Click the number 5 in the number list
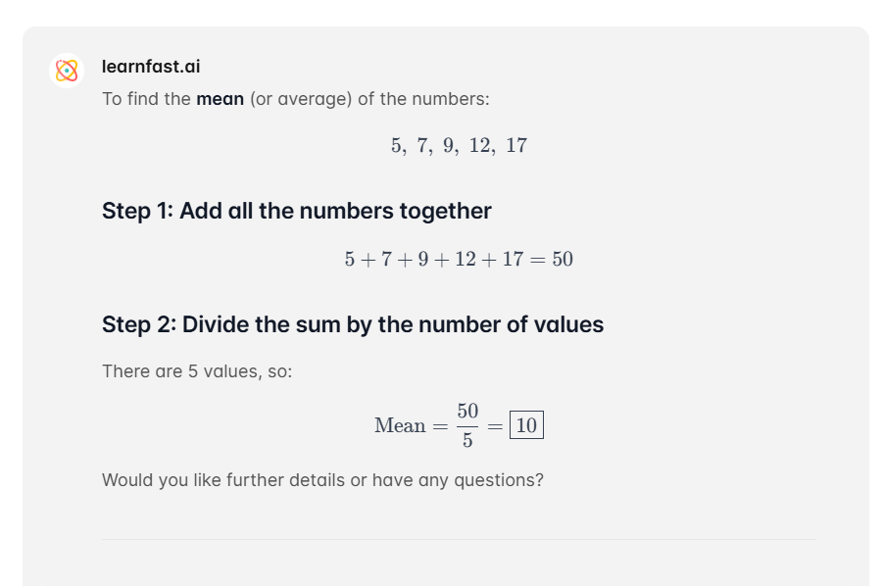This screenshot has height=588, width=882. click(397, 146)
